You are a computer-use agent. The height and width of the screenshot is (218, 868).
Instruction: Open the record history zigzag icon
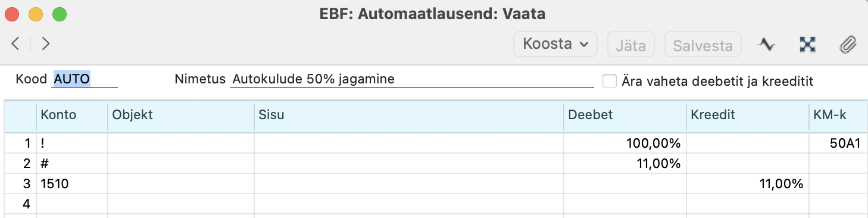point(767,44)
